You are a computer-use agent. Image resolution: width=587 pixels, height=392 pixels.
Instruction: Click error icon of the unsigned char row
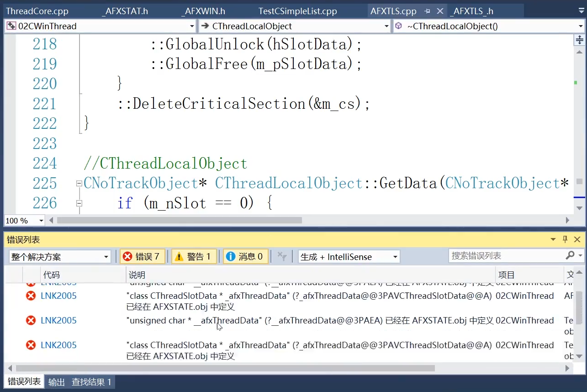click(31, 321)
